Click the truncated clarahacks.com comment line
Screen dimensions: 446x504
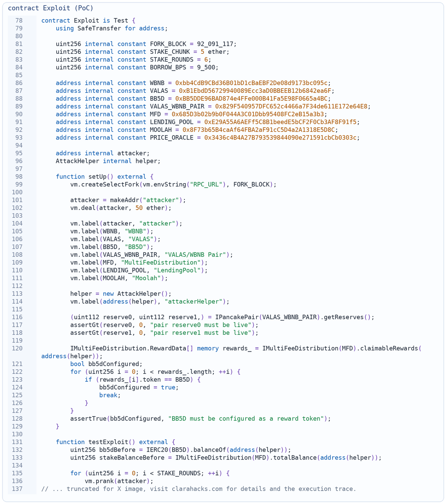tap(199, 489)
